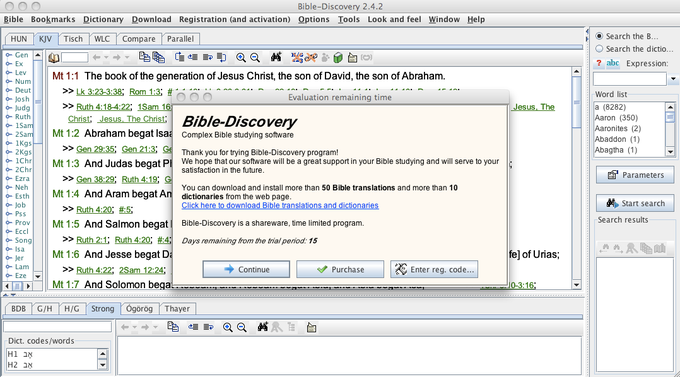Click the dictionary back arrow icon

pos(125,327)
